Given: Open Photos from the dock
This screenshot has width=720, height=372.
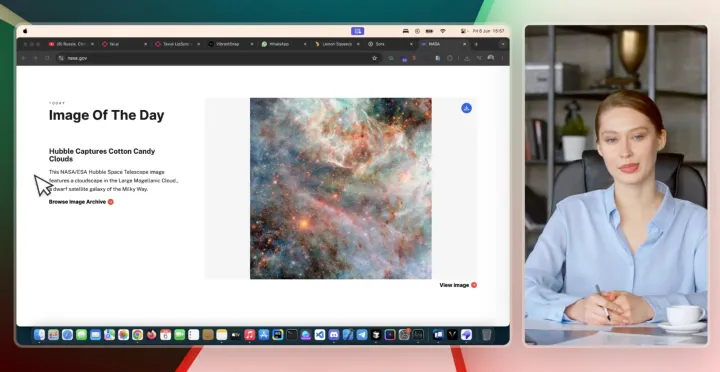Looking at the screenshot, I should coord(124,335).
